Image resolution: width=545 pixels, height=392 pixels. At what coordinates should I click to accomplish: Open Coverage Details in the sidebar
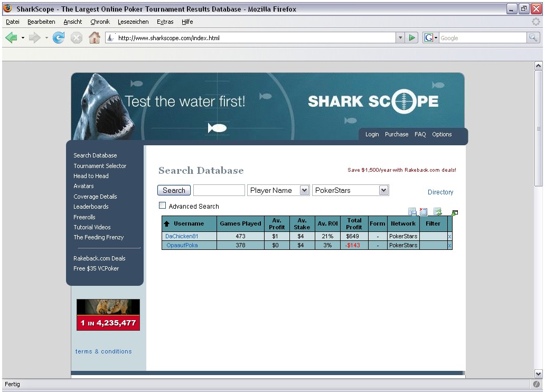[x=95, y=197]
